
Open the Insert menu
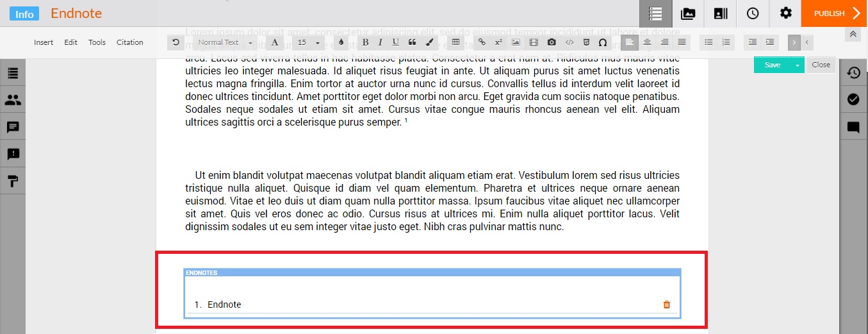[44, 42]
